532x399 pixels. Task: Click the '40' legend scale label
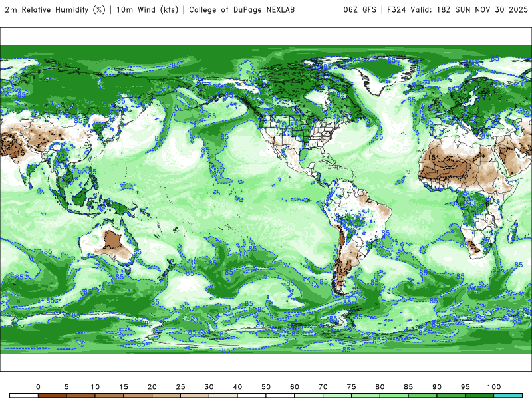[237, 387]
